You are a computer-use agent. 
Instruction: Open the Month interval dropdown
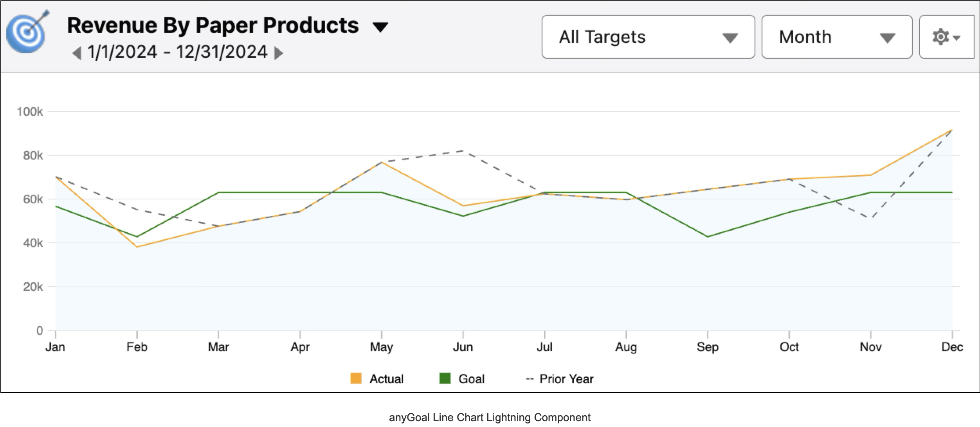(x=837, y=37)
